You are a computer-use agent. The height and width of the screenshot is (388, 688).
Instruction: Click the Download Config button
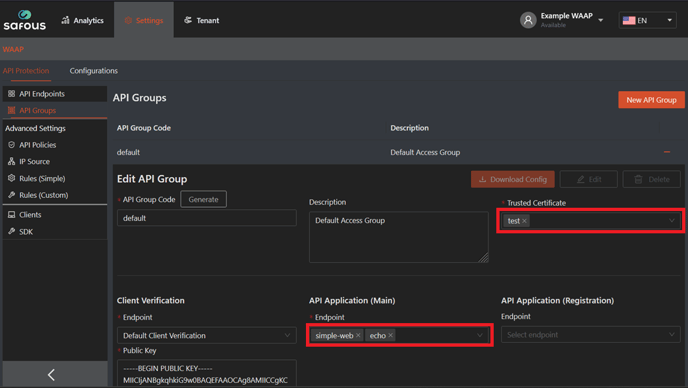pos(512,179)
